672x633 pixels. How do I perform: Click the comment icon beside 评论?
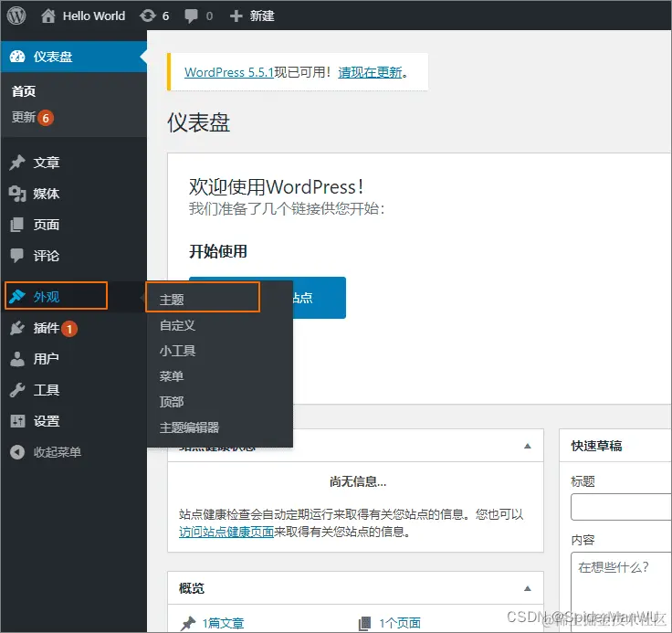[16, 255]
